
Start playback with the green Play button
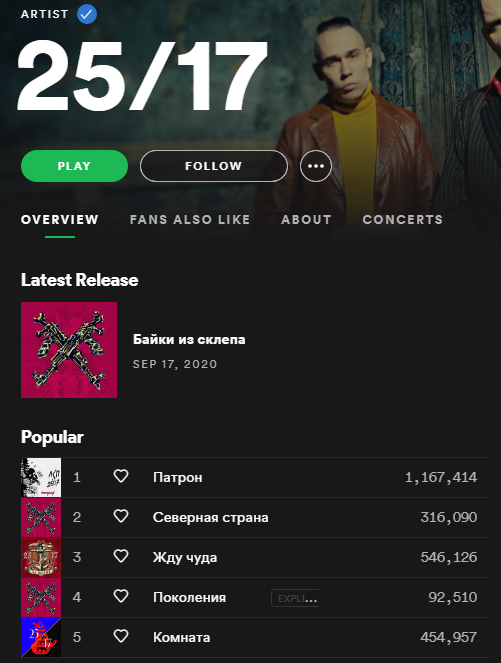point(74,166)
